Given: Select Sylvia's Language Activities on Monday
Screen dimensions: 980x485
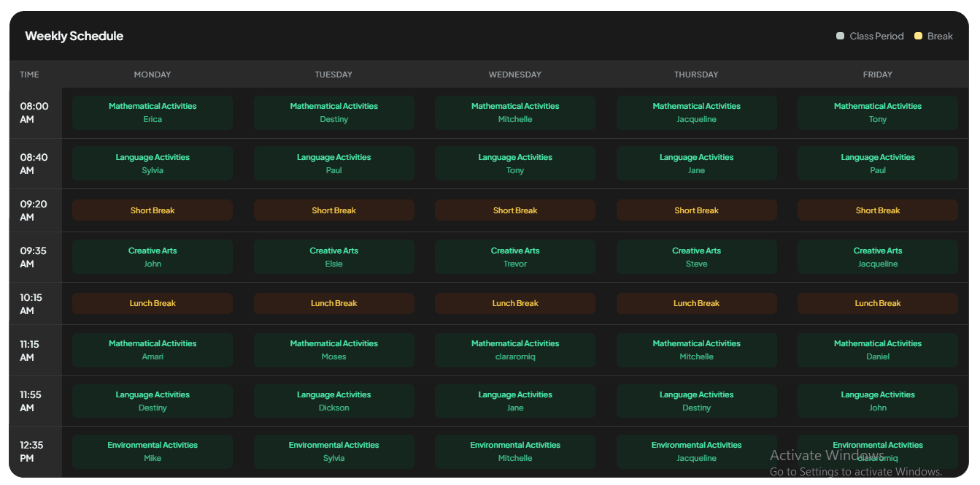Looking at the screenshot, I should coord(152,163).
